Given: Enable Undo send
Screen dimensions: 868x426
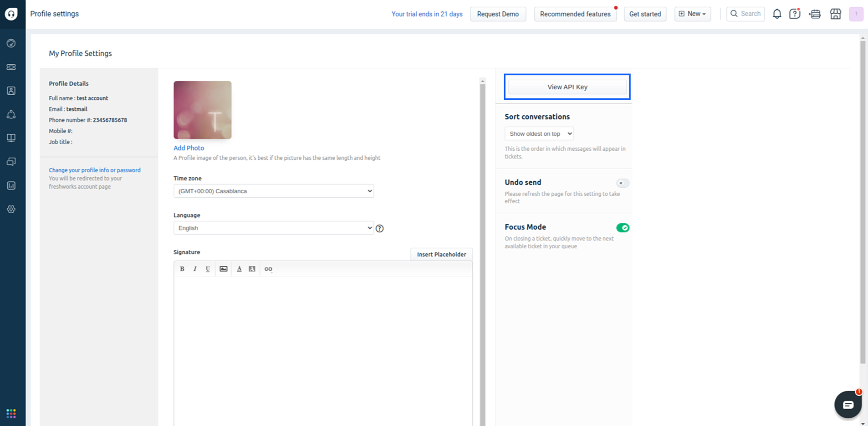Looking at the screenshot, I should (622, 183).
